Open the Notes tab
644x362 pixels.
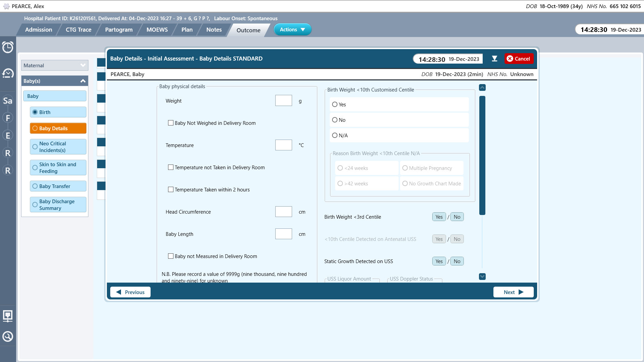214,30
